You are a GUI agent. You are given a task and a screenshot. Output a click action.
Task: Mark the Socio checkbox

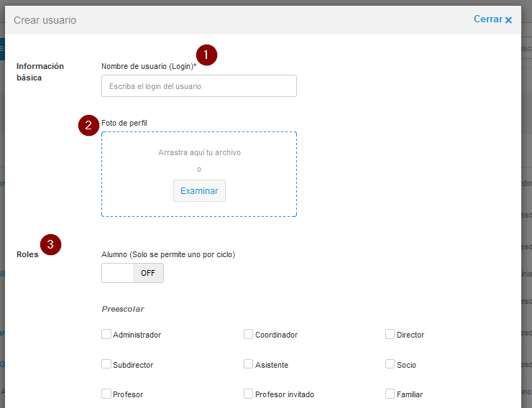coord(390,364)
